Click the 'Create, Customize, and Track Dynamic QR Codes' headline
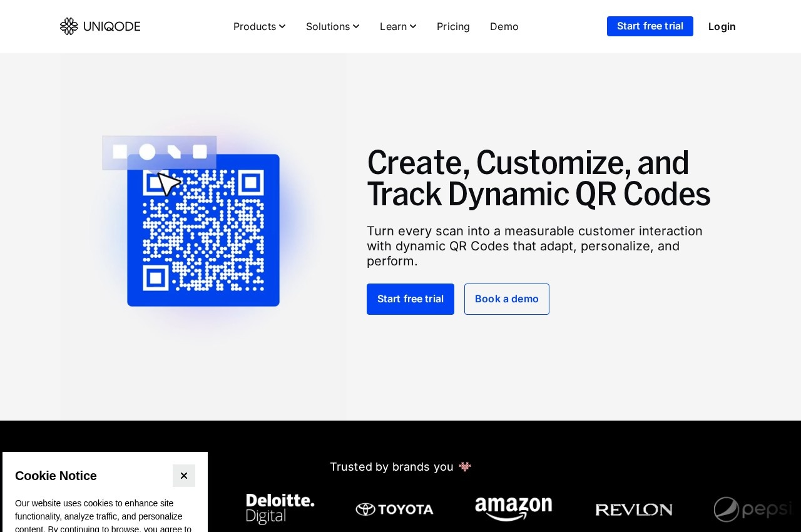 (539, 178)
